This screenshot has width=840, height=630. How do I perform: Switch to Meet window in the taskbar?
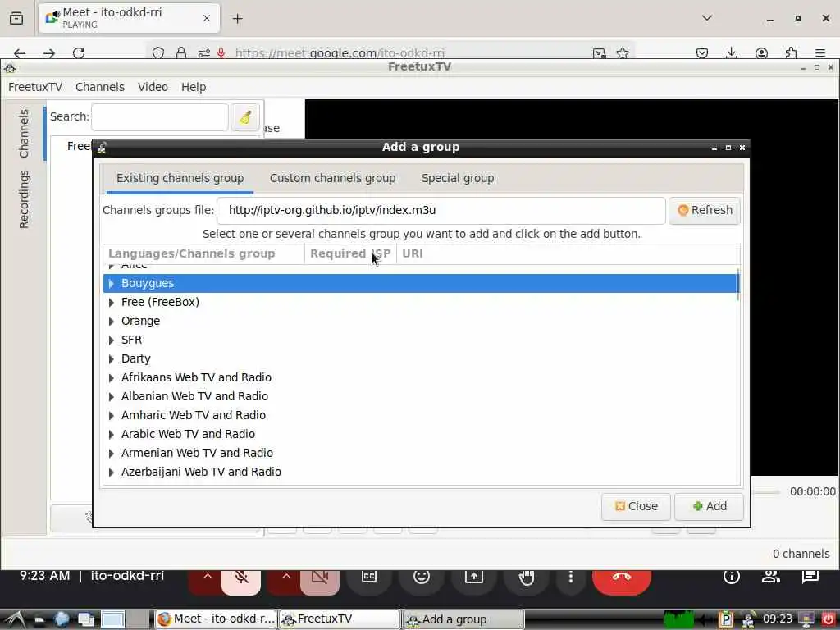click(217, 619)
